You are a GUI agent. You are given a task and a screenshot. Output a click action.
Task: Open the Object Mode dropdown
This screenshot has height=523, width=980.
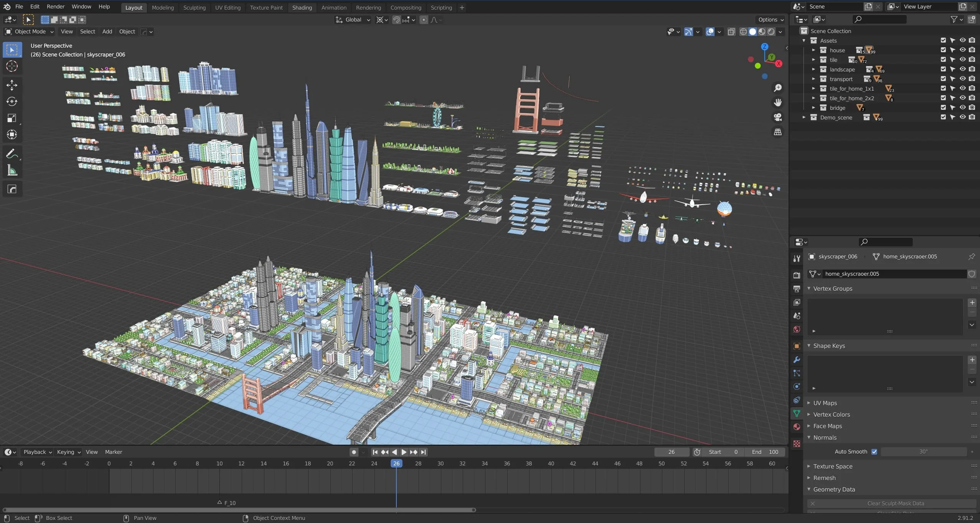tap(29, 32)
